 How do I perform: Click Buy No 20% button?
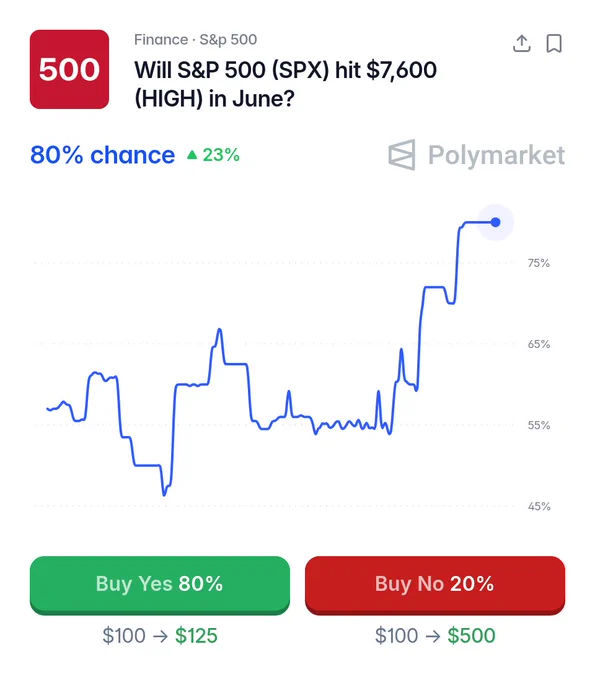[x=435, y=585]
